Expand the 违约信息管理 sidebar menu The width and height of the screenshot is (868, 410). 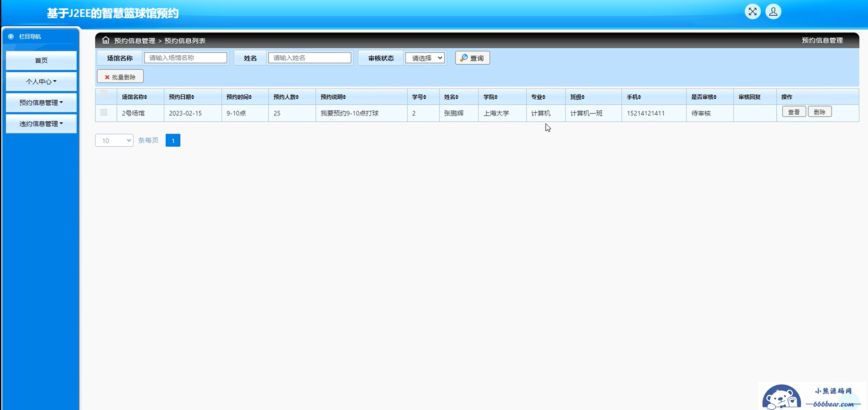tap(41, 124)
